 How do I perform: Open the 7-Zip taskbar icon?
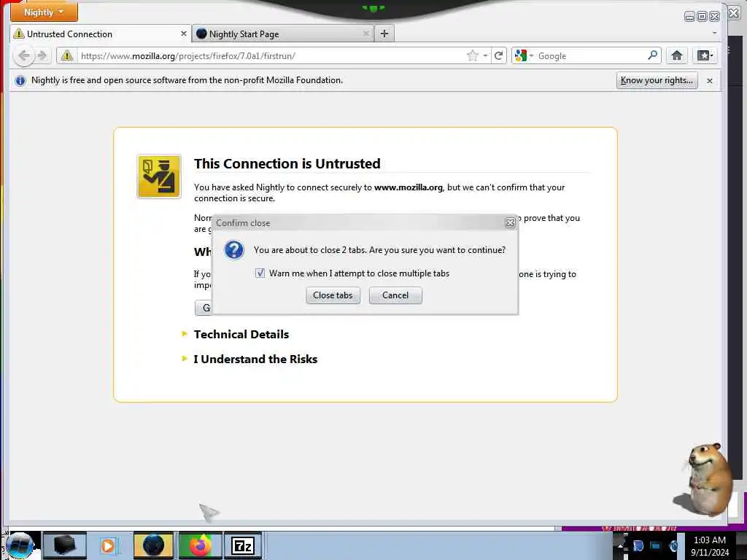(243, 545)
